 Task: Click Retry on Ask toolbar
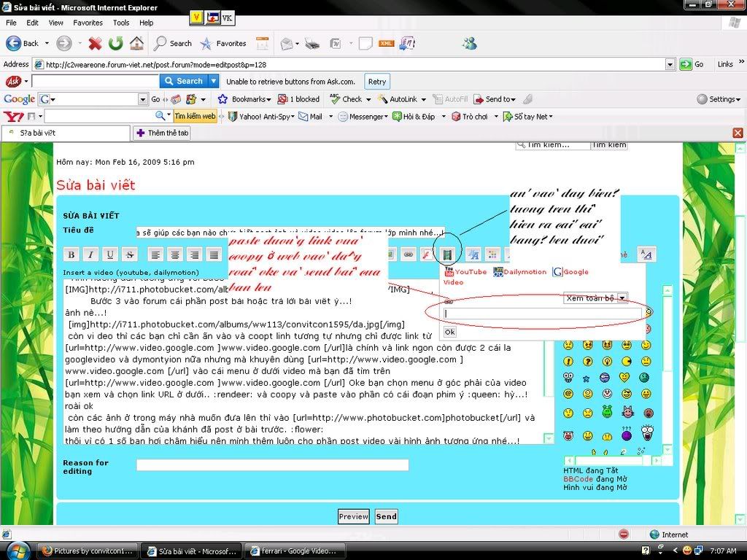377,82
